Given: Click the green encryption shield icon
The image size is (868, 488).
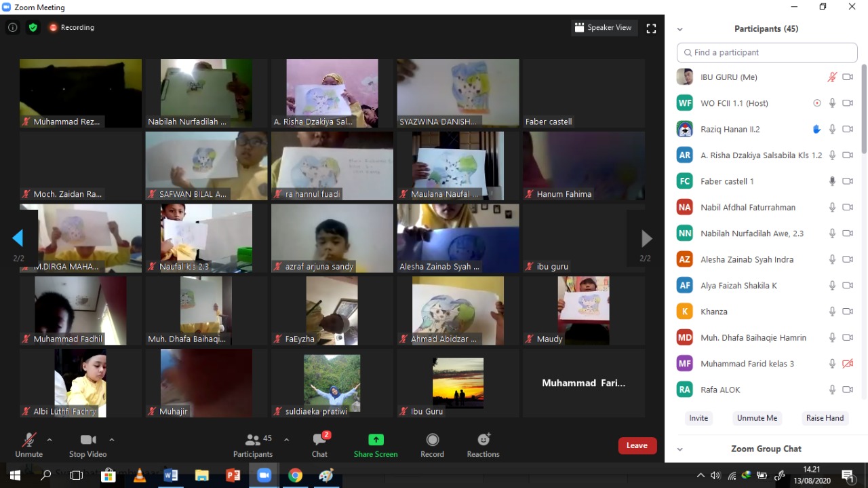Looking at the screenshot, I should click(x=33, y=28).
